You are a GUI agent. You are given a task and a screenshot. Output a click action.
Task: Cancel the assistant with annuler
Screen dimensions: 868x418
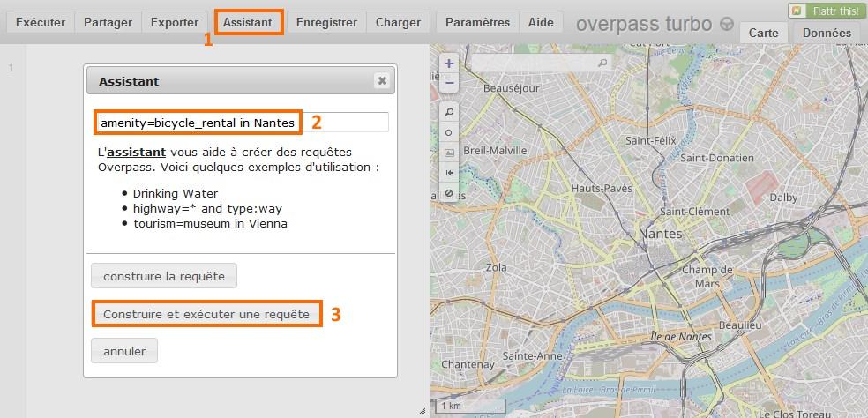(123, 351)
